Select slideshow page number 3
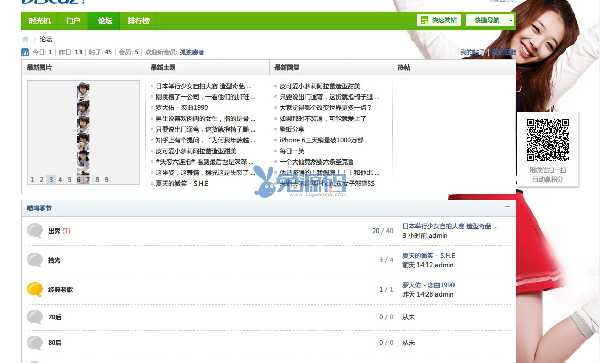This screenshot has width=600, height=363. (x=51, y=179)
